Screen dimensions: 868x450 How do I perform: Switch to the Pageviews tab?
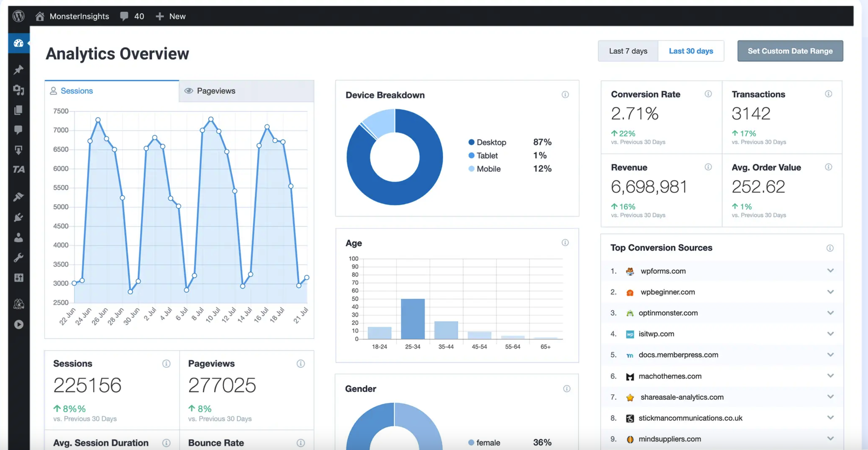click(216, 91)
